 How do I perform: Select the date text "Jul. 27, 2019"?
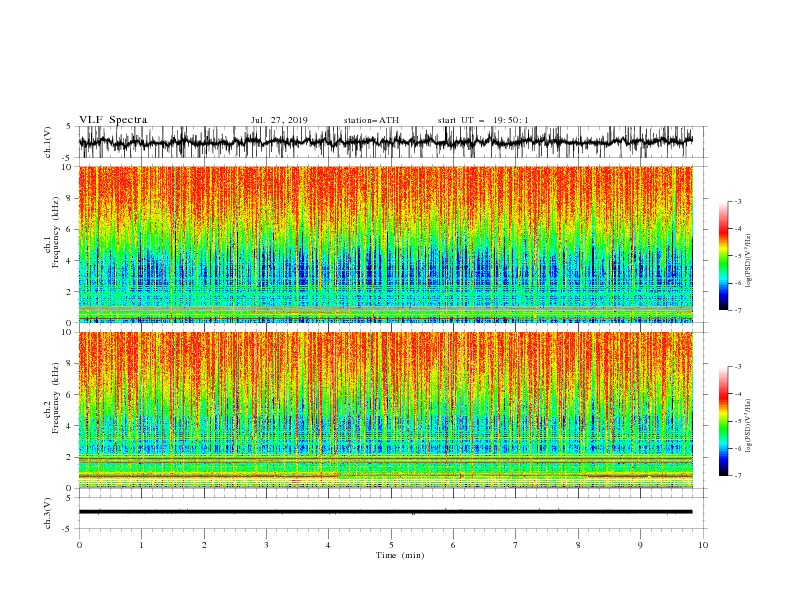(x=279, y=120)
